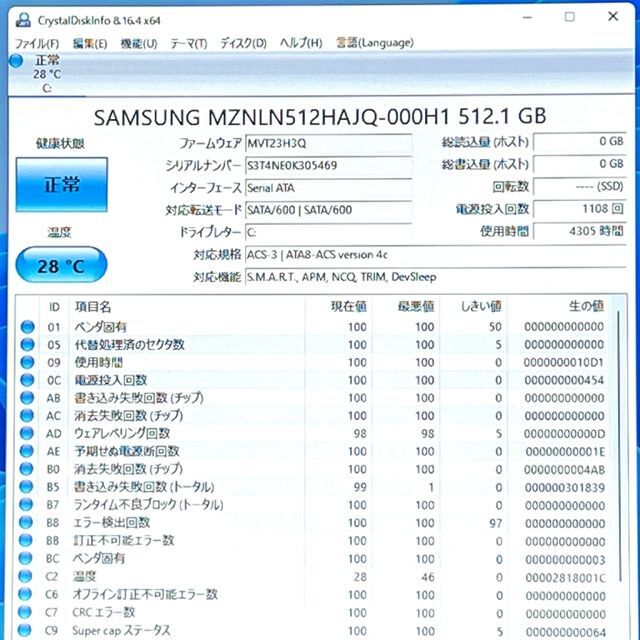Click status dot for ID 01 ベンダ固有
The image size is (640, 640).
[27, 327]
